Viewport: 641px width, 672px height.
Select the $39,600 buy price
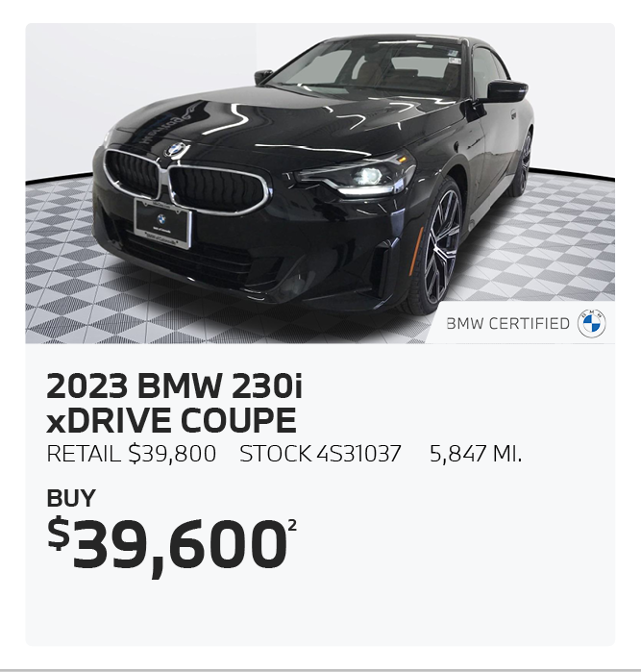coord(167,545)
